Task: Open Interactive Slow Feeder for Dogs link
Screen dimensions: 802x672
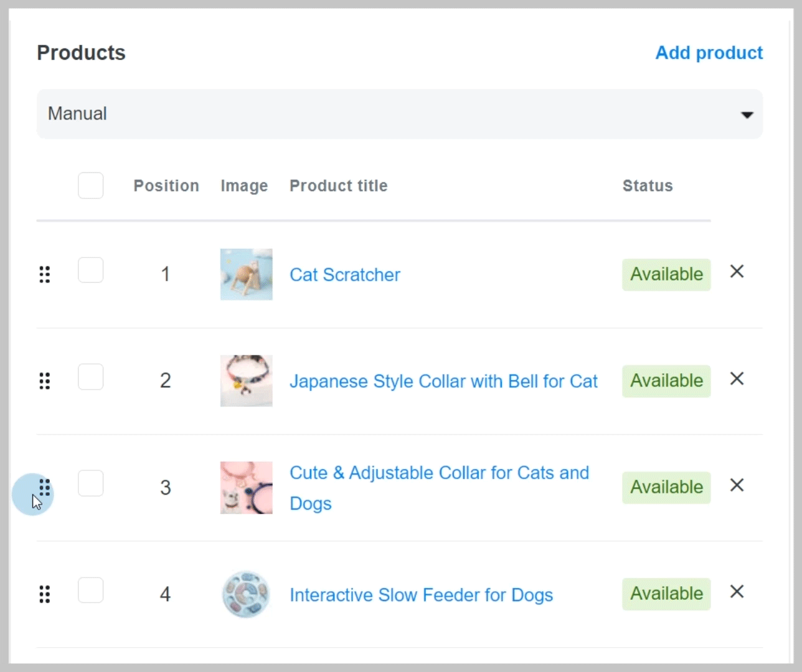Action: (421, 595)
